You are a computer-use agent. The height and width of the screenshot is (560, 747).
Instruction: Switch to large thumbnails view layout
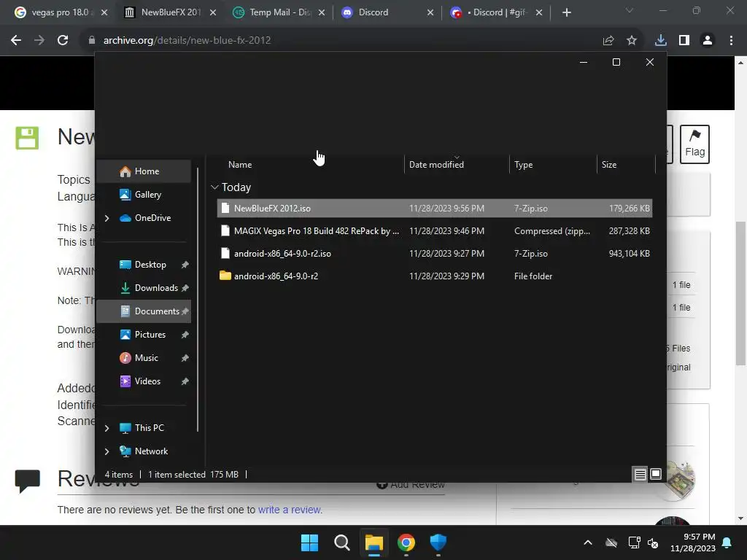(656, 474)
